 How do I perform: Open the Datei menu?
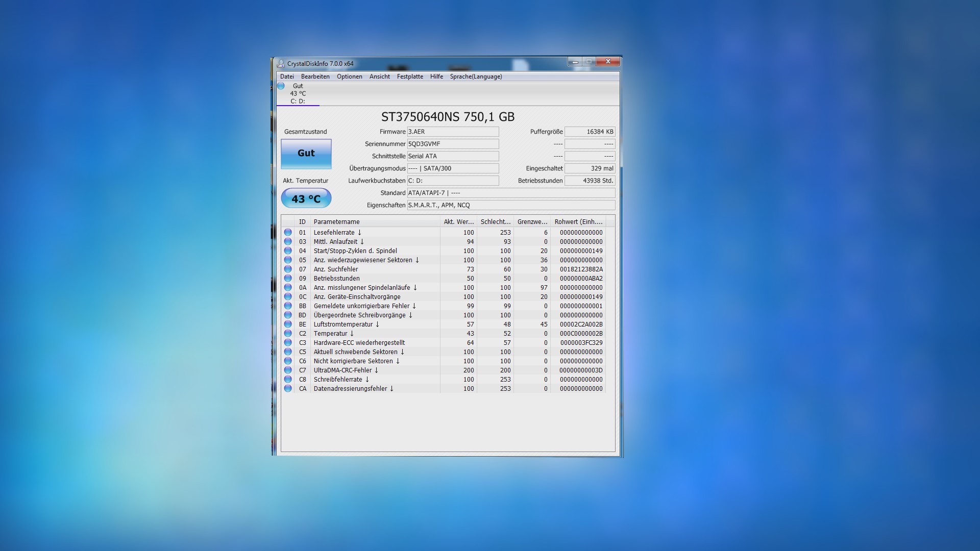click(287, 77)
